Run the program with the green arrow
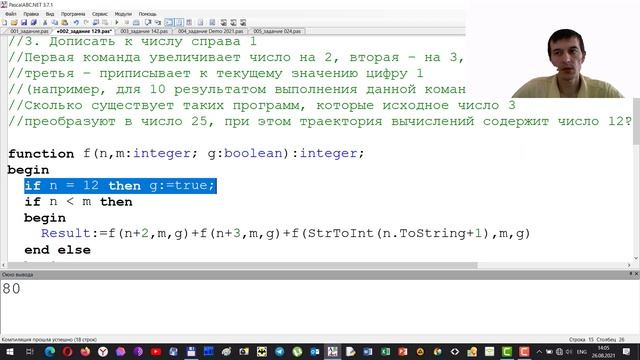640x360 pixels. pos(117,22)
